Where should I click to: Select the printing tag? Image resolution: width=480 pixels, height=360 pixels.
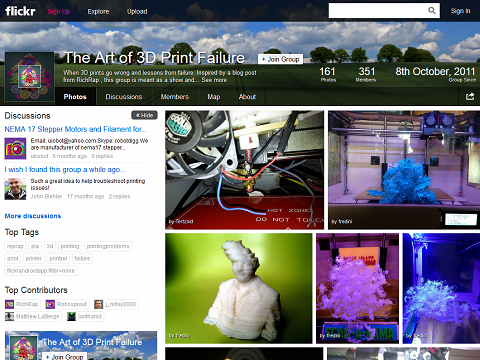coord(70,246)
